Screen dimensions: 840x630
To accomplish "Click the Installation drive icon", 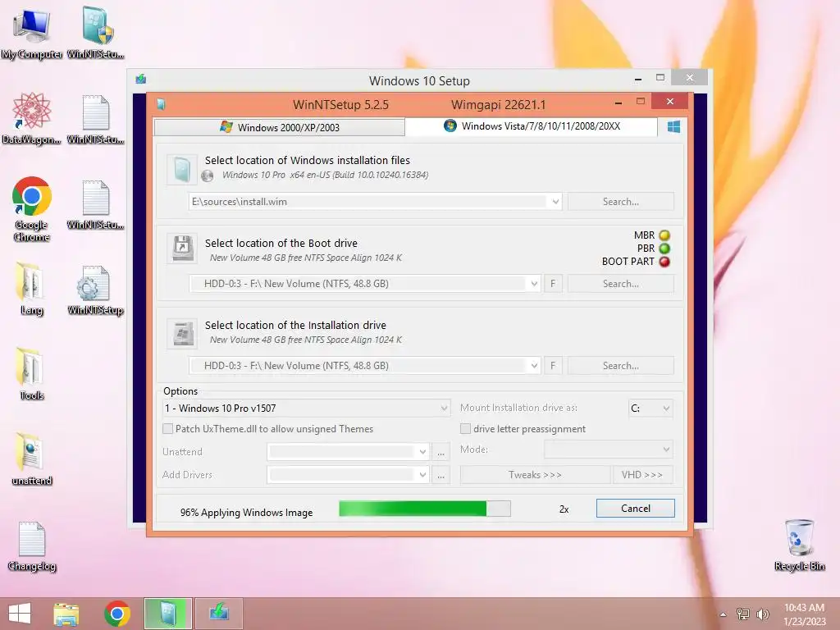I will [182, 333].
